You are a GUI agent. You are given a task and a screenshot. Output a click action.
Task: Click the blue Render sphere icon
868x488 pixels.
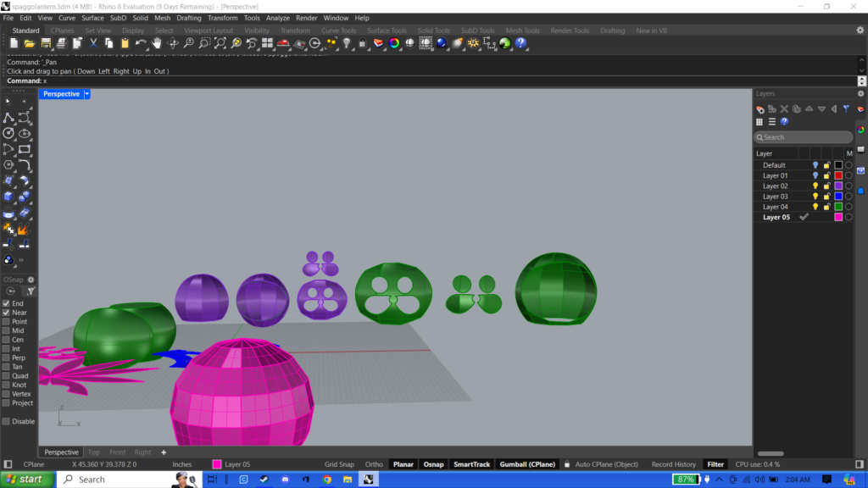[x=441, y=43]
